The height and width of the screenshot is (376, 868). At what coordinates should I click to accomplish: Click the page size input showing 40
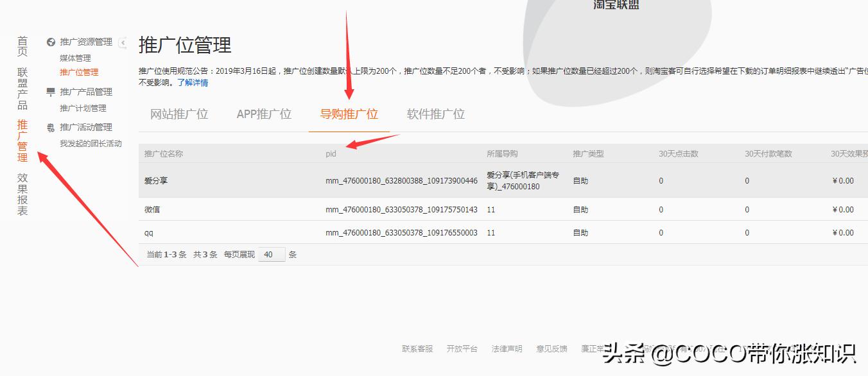(x=271, y=254)
